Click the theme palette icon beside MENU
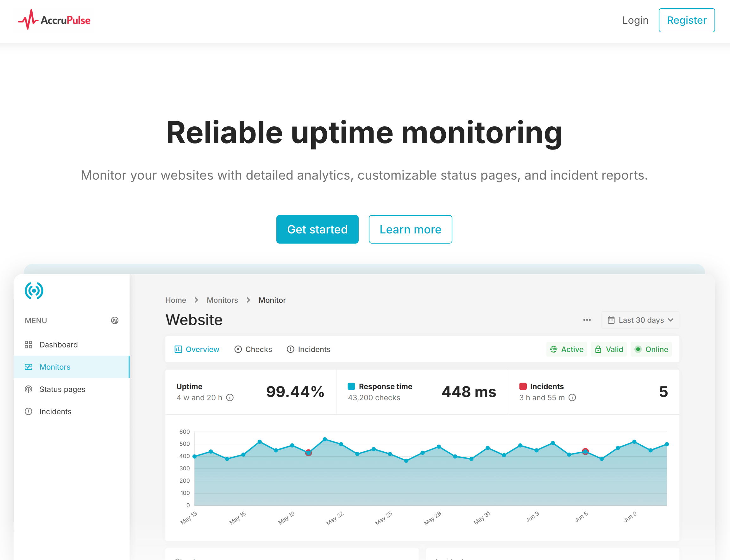Image resolution: width=730 pixels, height=560 pixels. [x=115, y=320]
